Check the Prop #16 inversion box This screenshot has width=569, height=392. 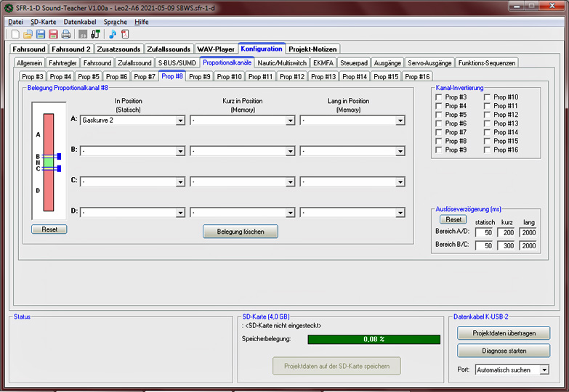(x=487, y=150)
